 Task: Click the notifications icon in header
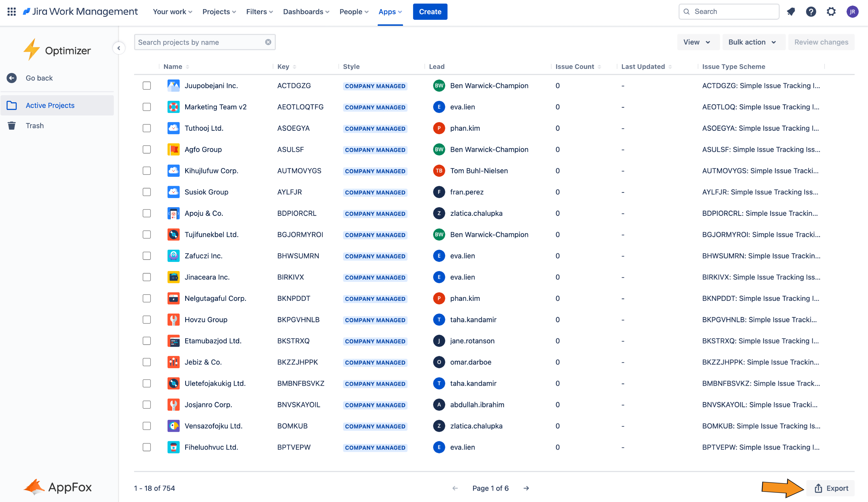click(791, 12)
